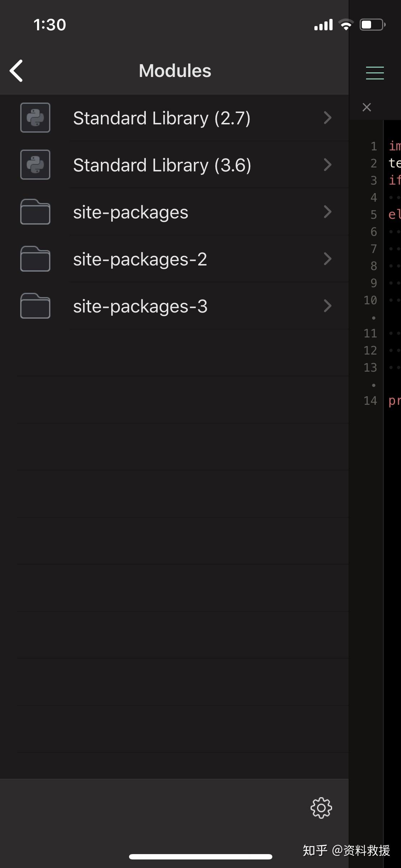Tap the back arrow in Modules header
This screenshot has height=868, width=401.
point(16,71)
